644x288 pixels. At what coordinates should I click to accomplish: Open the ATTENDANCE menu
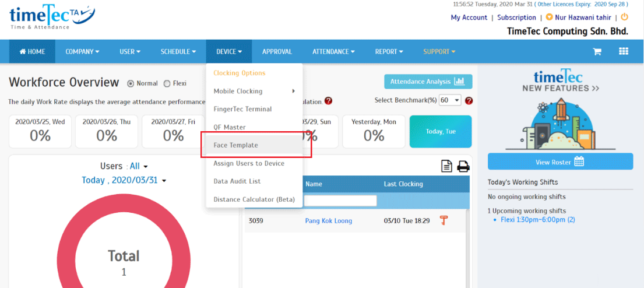point(333,52)
